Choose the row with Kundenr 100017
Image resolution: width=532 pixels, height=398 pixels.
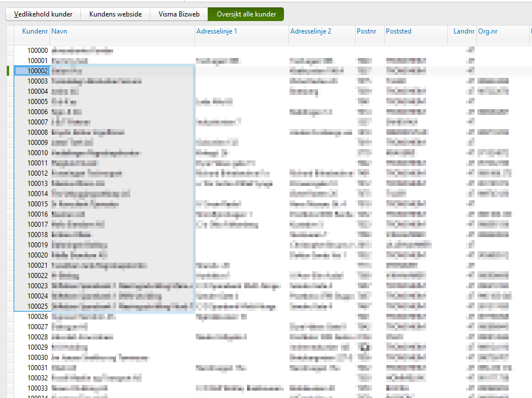37,225
